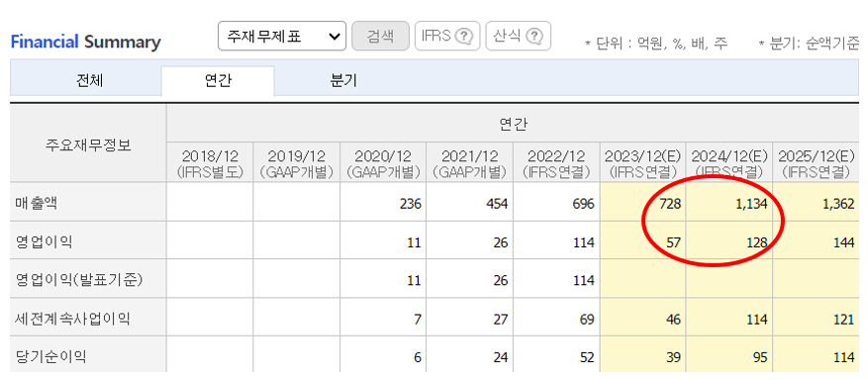868x380 pixels.
Task: Click the 영업이익(발표기준) row label
Action: coord(79,280)
